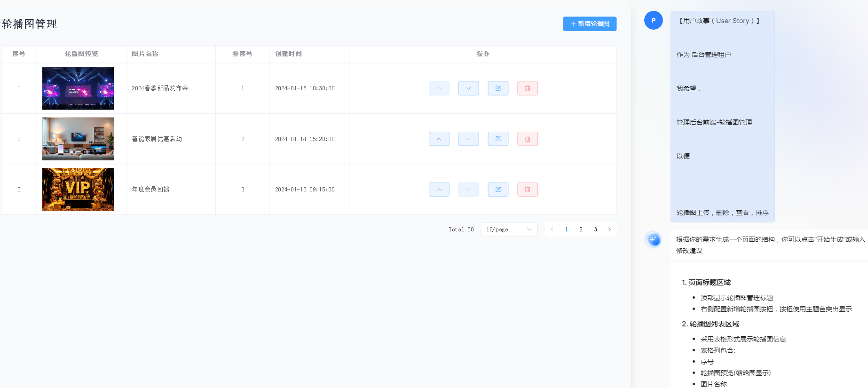Delete the 年度会员回馈 carousel

528,190
